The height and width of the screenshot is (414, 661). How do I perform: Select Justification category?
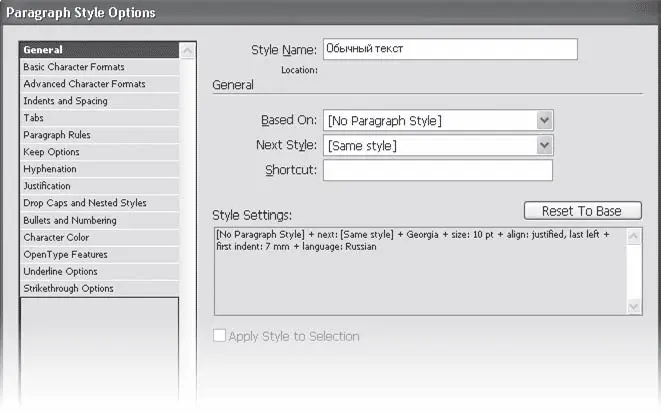47,186
